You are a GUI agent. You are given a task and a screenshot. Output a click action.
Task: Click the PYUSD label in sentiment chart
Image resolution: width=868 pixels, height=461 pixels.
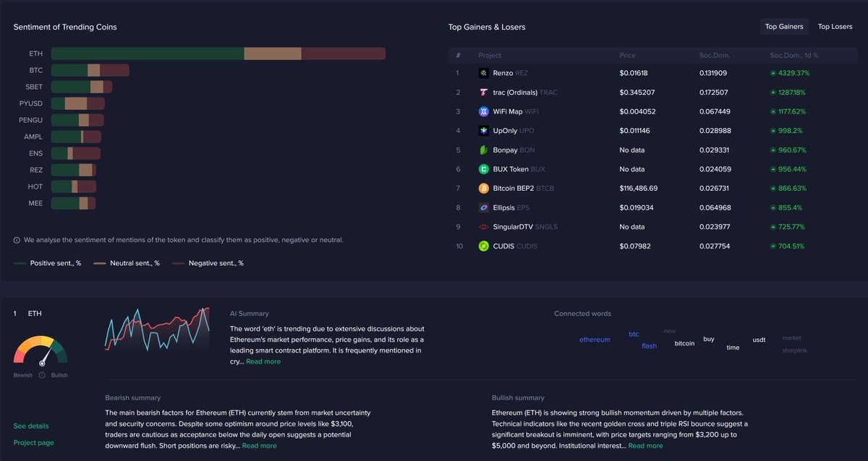[x=31, y=103]
